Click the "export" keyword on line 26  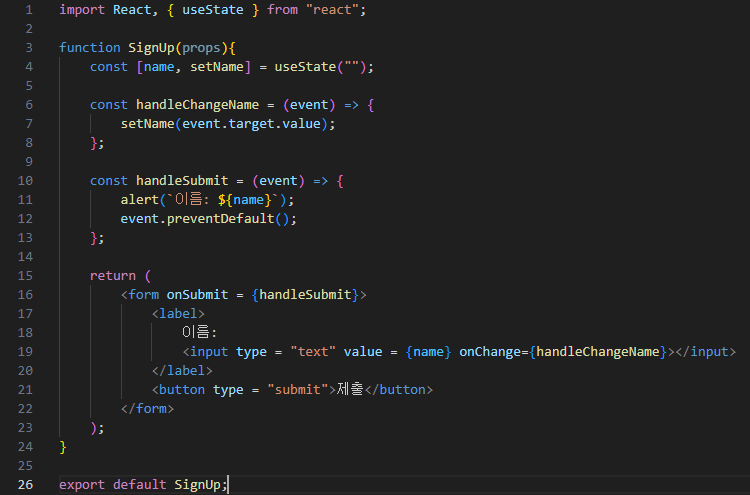pyautogui.click(x=82, y=485)
